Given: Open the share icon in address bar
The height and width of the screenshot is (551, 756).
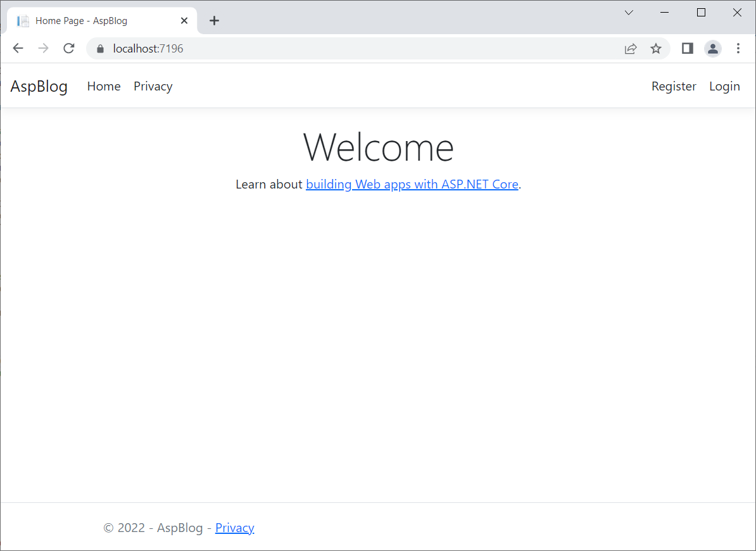Looking at the screenshot, I should (631, 48).
